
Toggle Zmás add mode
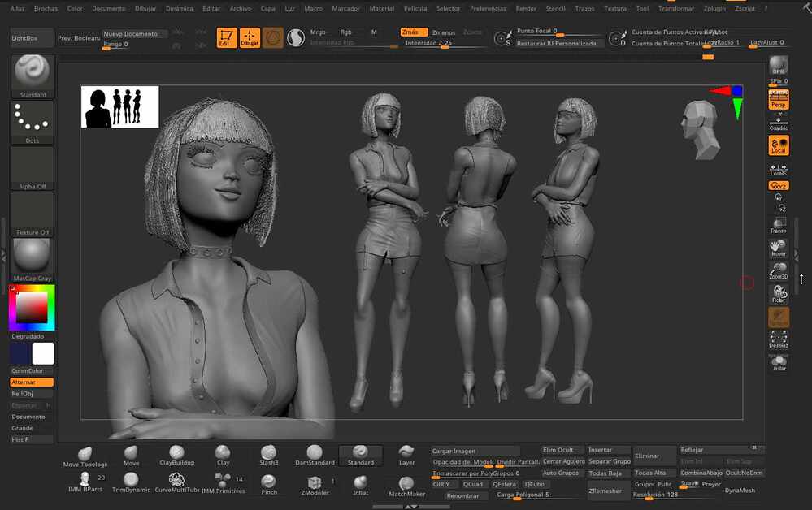tap(414, 32)
